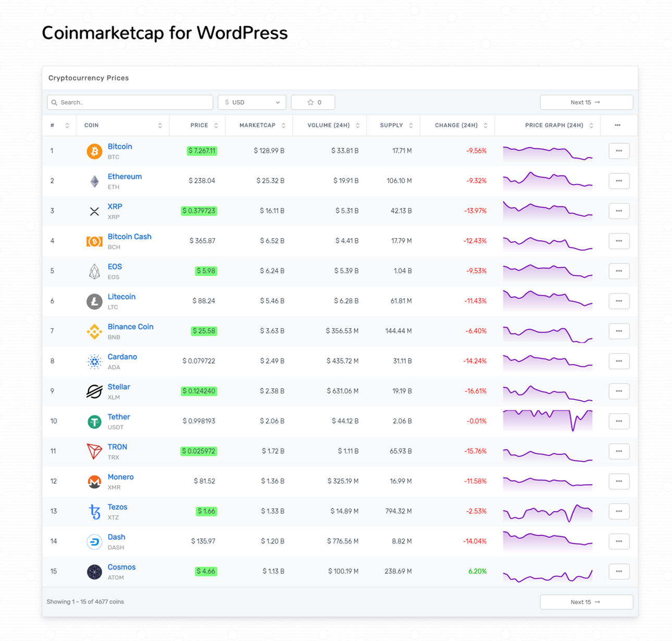Click the Monero marketcap $ 1.36 B
672x641 pixels.
tap(273, 481)
